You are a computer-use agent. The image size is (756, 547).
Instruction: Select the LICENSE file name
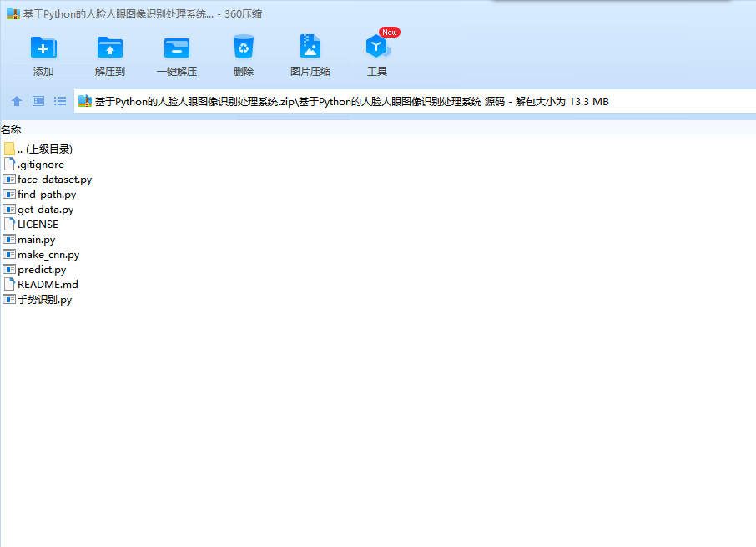(38, 225)
